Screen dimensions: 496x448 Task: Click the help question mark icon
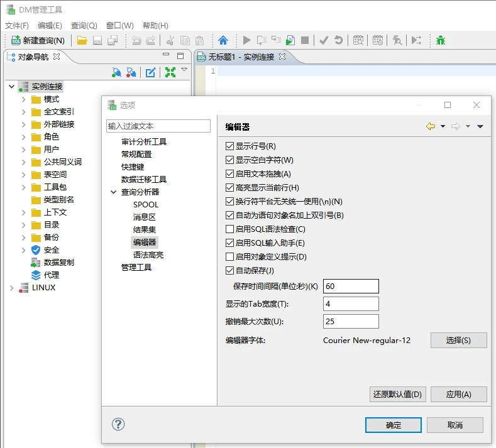coord(118,424)
